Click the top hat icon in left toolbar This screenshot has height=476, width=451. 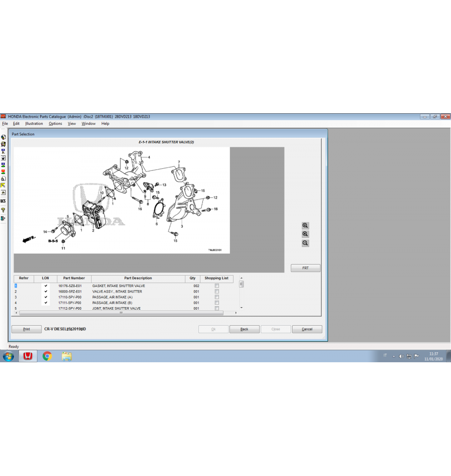(4, 158)
